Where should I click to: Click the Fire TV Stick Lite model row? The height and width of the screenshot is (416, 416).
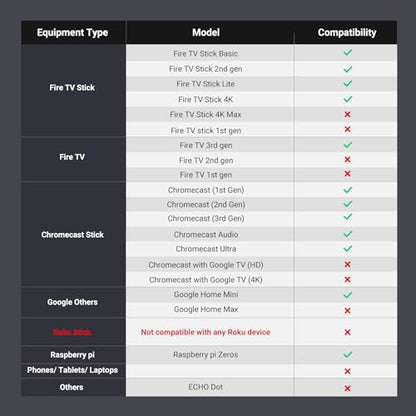pos(262,84)
